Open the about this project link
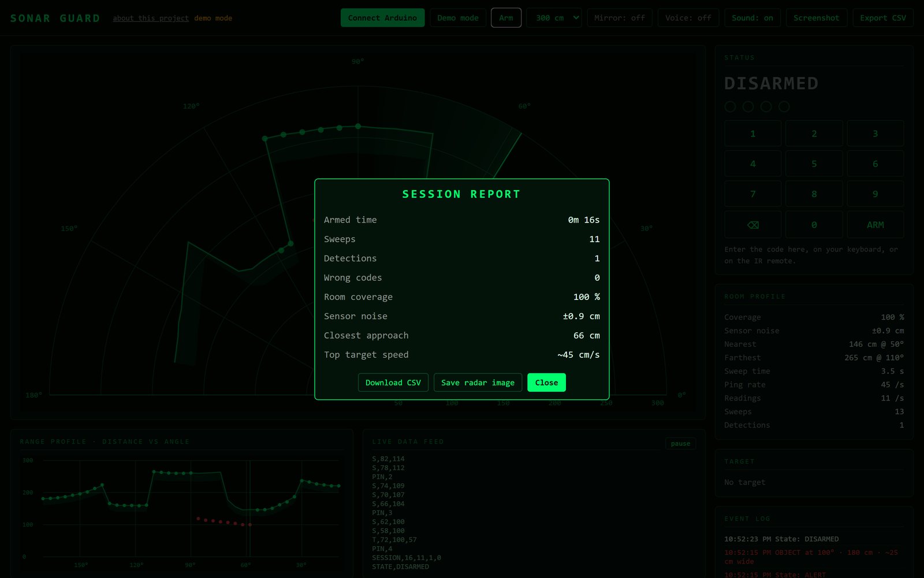924x578 pixels. [151, 18]
